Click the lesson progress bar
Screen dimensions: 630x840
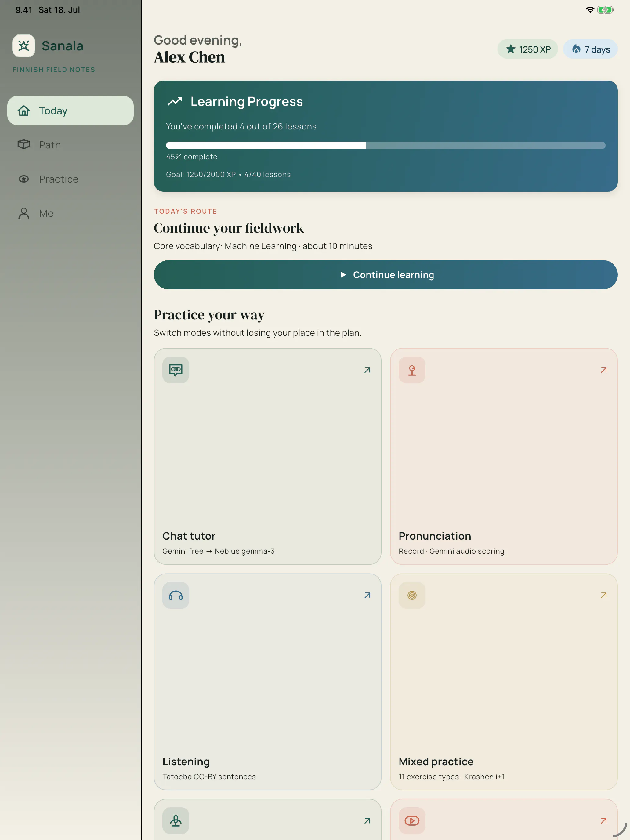click(386, 145)
